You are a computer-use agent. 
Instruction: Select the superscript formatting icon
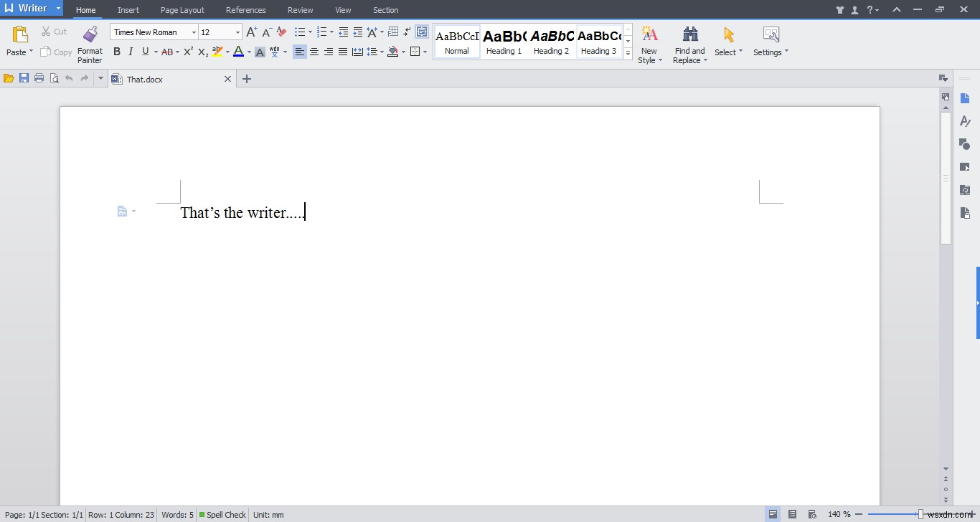(x=187, y=51)
